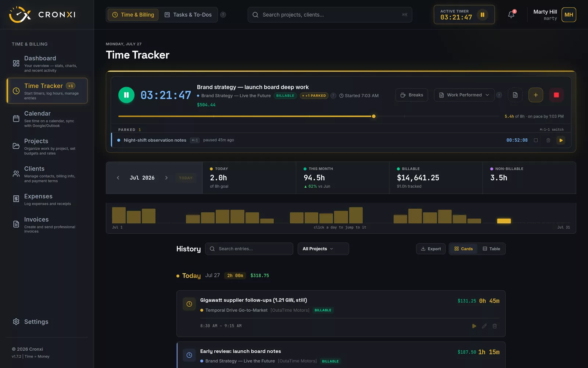The height and width of the screenshot is (368, 588).
Task: Open the notifications bell
Action: (x=511, y=15)
